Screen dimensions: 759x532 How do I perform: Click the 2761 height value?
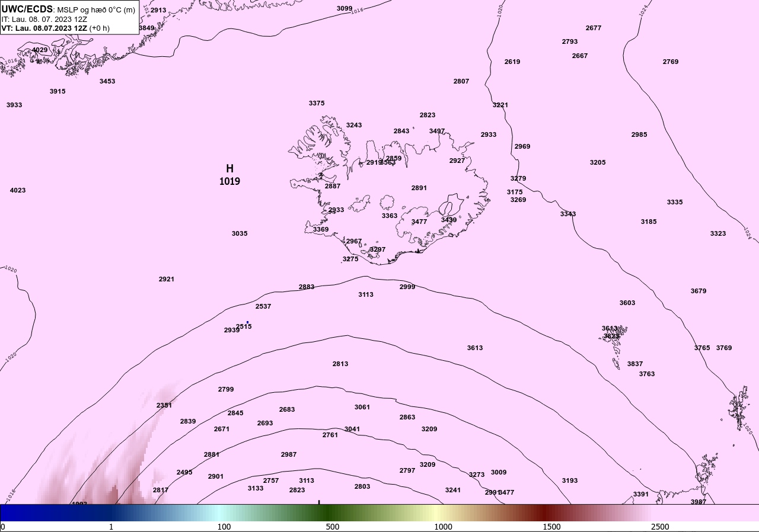(x=330, y=435)
